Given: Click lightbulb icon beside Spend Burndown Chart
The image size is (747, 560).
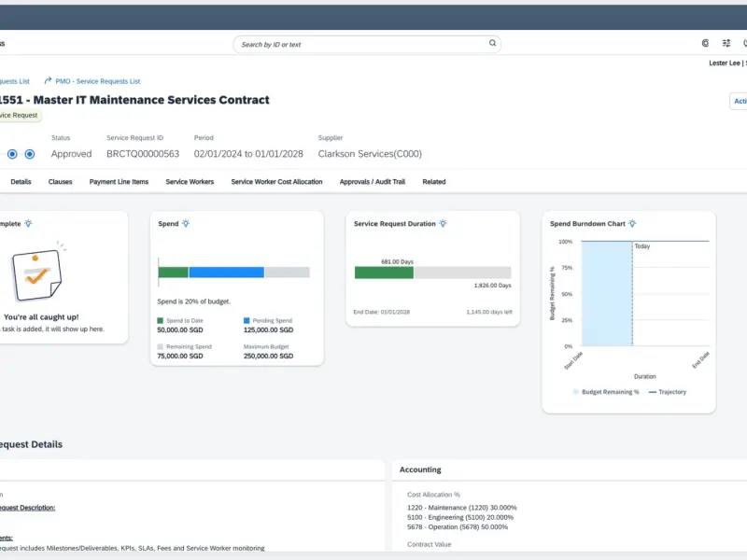Looking at the screenshot, I should coord(632,224).
